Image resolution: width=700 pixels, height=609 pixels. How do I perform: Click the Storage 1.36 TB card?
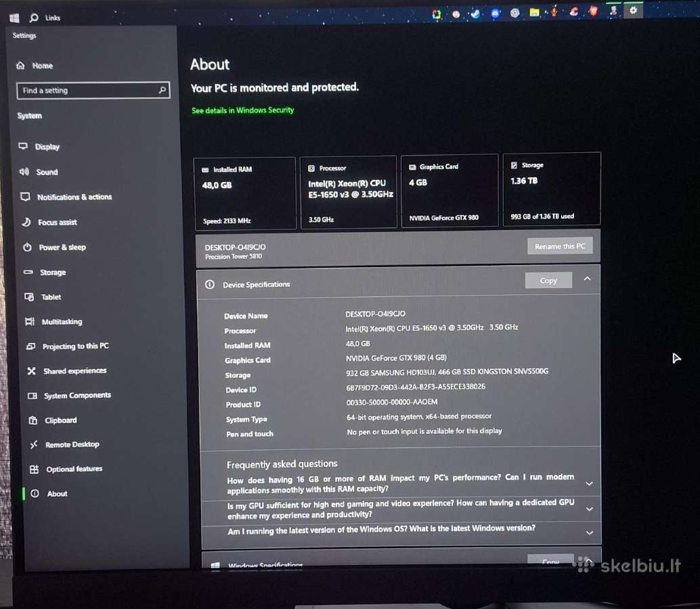click(x=552, y=189)
